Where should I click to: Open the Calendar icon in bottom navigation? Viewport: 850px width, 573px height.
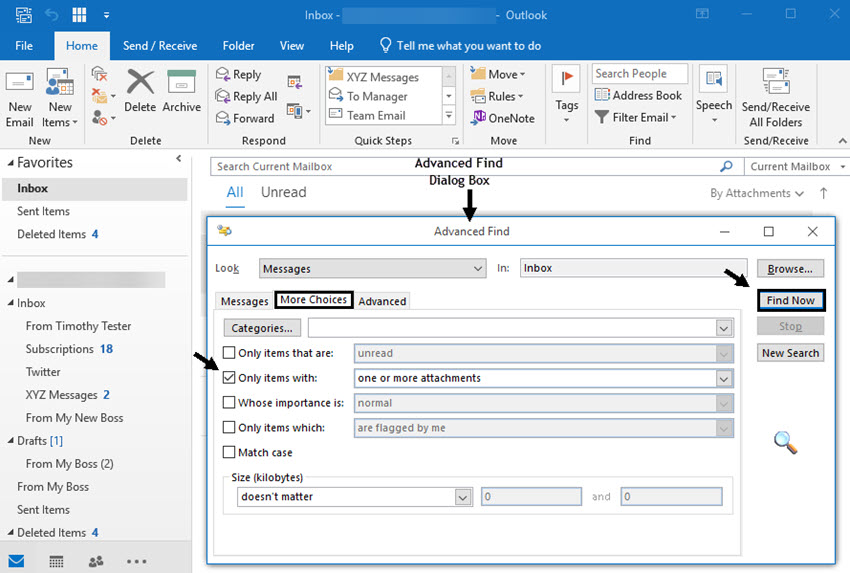tap(56, 561)
